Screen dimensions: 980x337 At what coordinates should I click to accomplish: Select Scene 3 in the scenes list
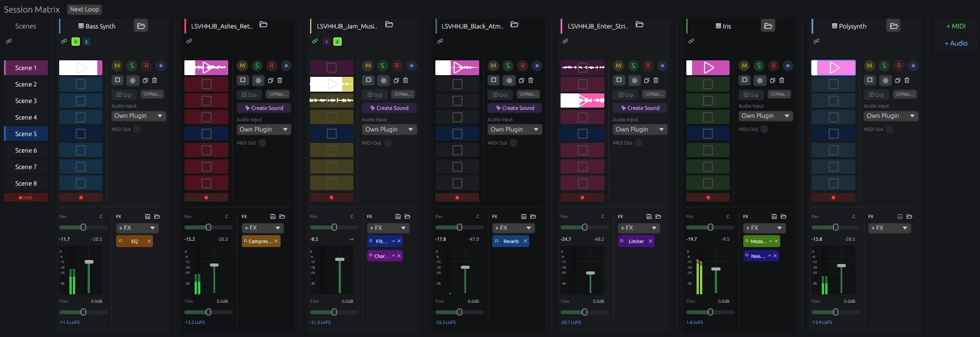tap(26, 101)
